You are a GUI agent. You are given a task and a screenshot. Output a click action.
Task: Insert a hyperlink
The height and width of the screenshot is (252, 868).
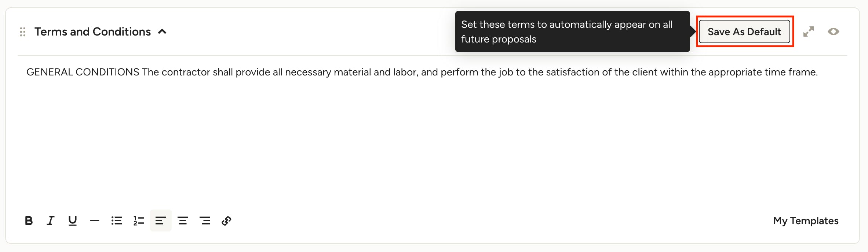226,220
